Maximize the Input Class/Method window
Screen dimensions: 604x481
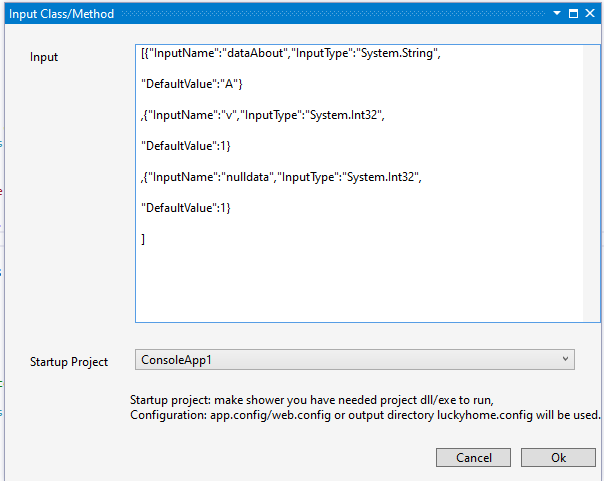coord(573,13)
